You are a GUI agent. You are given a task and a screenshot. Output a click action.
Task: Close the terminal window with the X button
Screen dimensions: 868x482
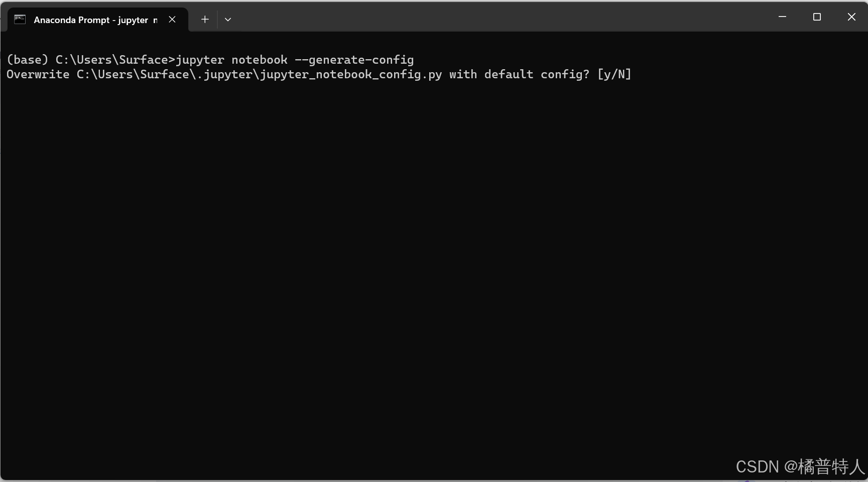(851, 17)
